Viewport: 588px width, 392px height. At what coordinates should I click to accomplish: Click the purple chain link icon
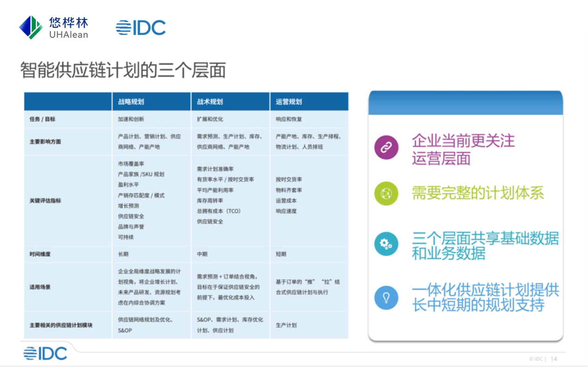[386, 148]
